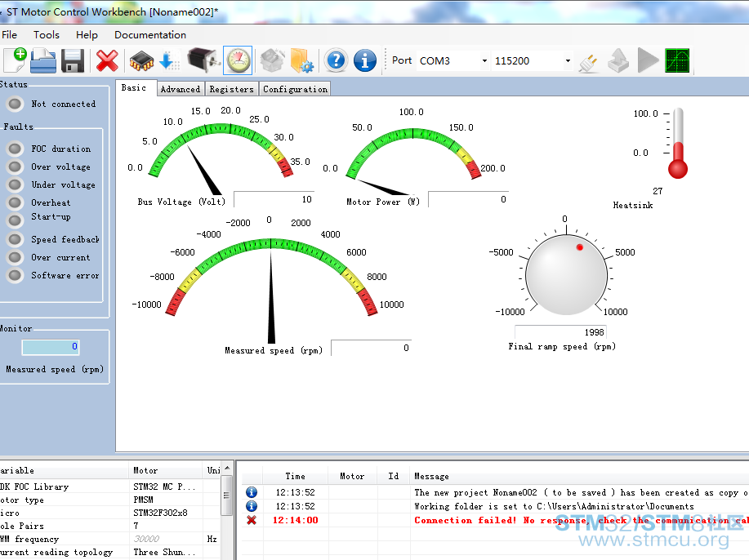This screenshot has width=749, height=560.
Task: Open help with the question mark icon
Action: click(336, 60)
